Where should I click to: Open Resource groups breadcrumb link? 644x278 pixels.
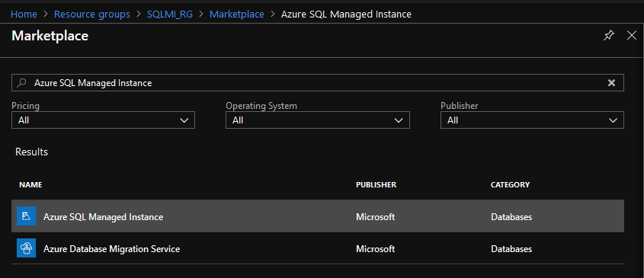pos(92,14)
